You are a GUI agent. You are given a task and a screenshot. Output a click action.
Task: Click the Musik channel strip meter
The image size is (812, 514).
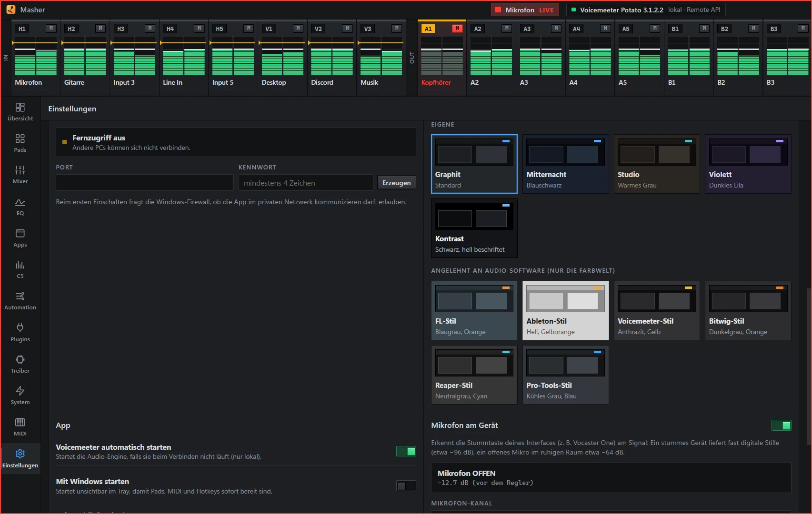[x=381, y=56]
